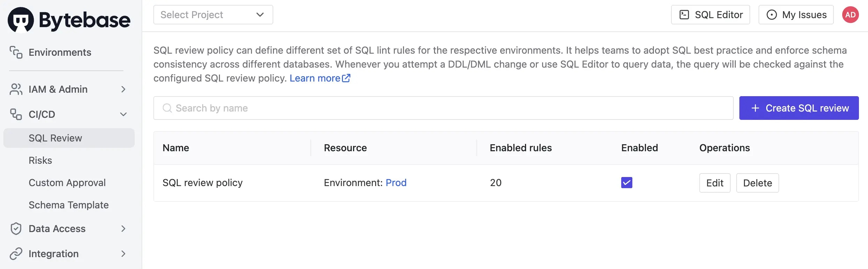
Task: Delete the SQL review policy
Action: point(757,183)
